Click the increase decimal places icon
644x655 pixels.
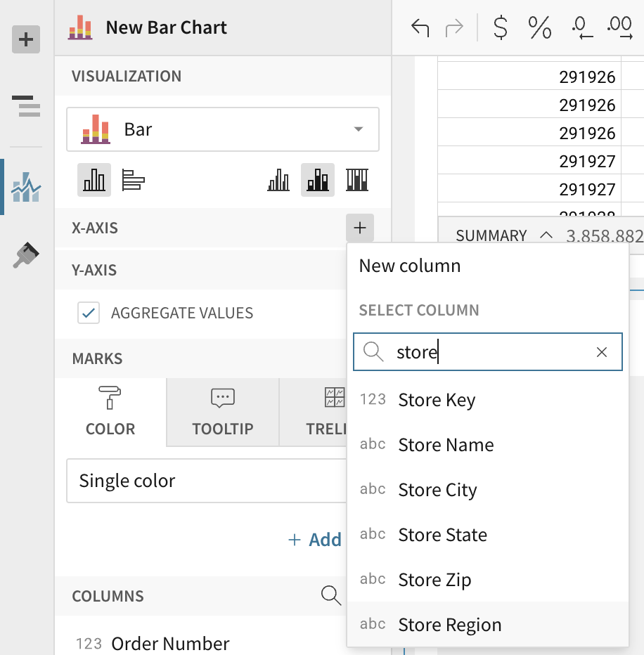(x=619, y=29)
